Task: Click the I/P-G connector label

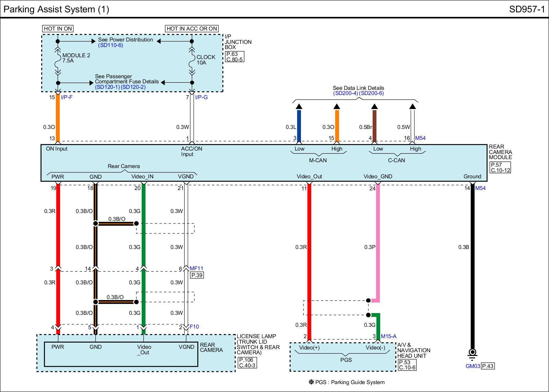Action: click(201, 97)
